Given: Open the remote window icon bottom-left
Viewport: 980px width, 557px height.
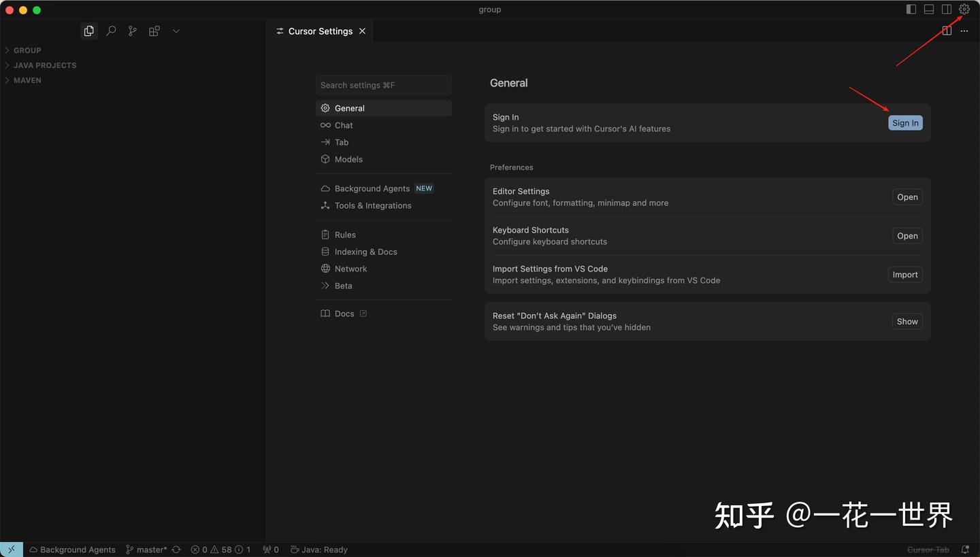Looking at the screenshot, I should coord(11,550).
